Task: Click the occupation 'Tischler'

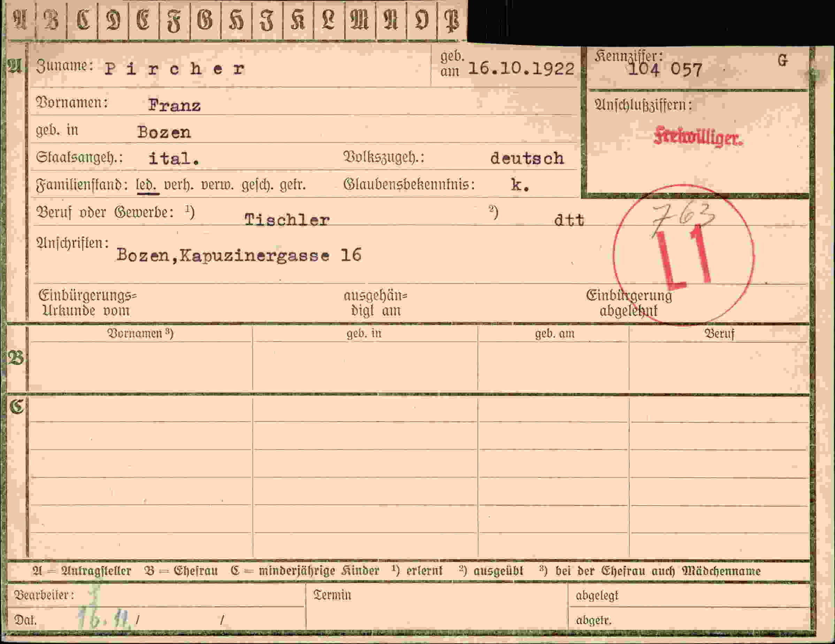Action: pos(287,220)
